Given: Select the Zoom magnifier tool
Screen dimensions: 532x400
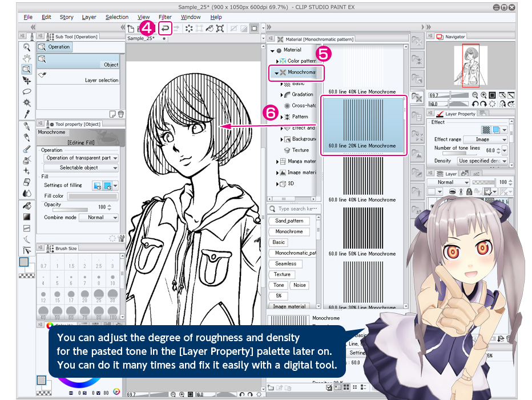Looking at the screenshot, I should point(26,47).
